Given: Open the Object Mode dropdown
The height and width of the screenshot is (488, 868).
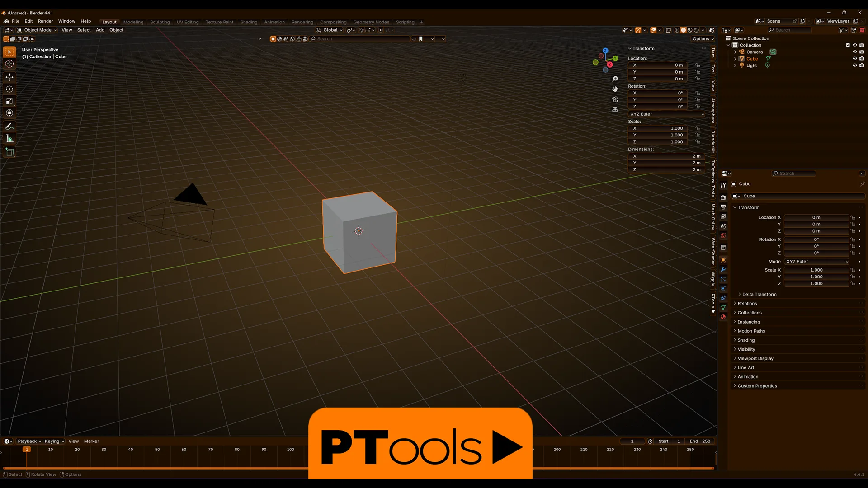Looking at the screenshot, I should pos(37,30).
